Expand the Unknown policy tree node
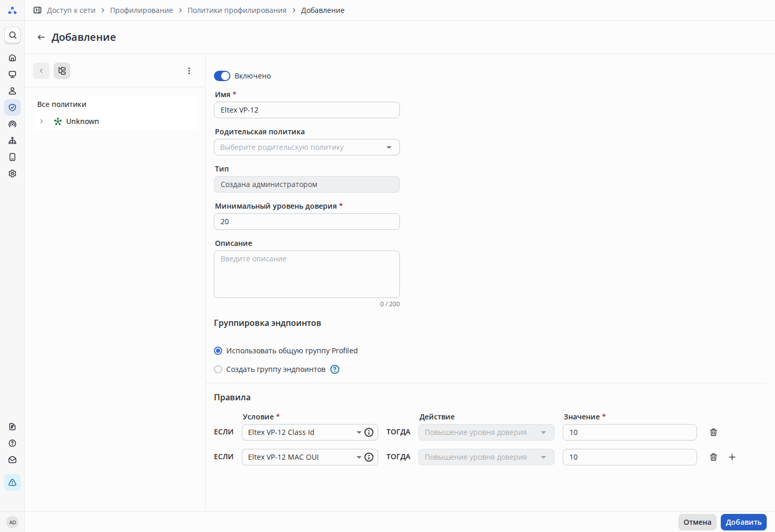The height and width of the screenshot is (532, 775). coord(41,121)
